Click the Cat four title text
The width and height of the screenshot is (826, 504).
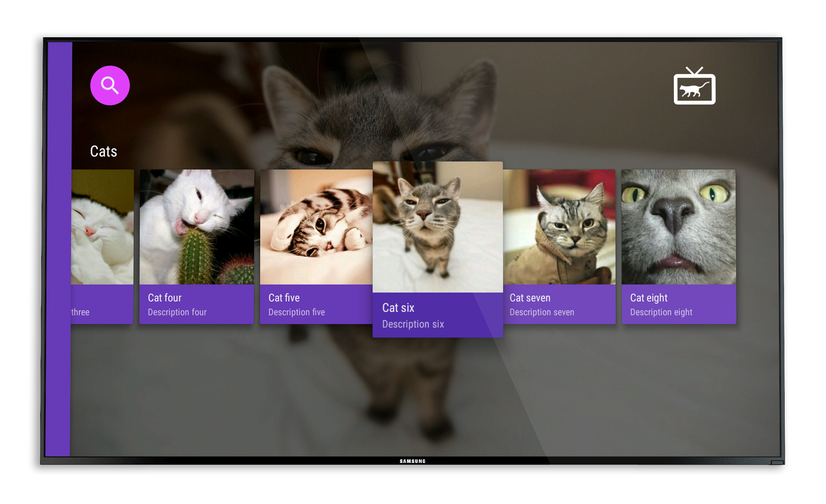pyautogui.click(x=165, y=298)
